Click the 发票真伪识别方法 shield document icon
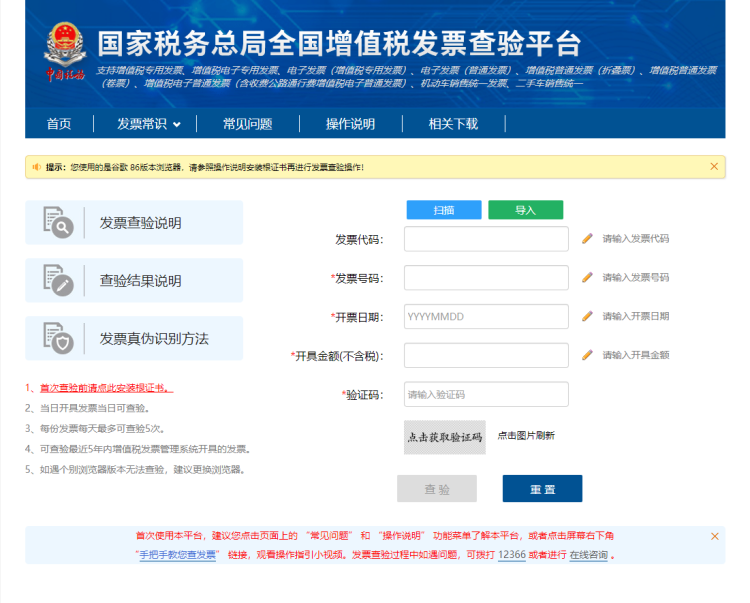 59,338
